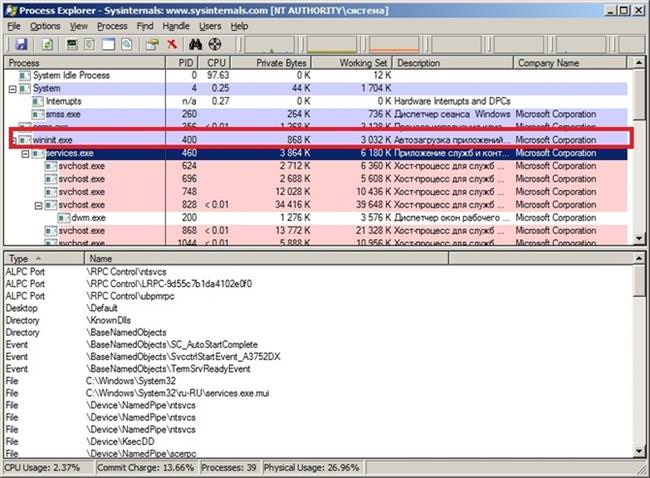Collapse the services.exe tree node
The height and width of the screenshot is (478, 650).
point(25,154)
